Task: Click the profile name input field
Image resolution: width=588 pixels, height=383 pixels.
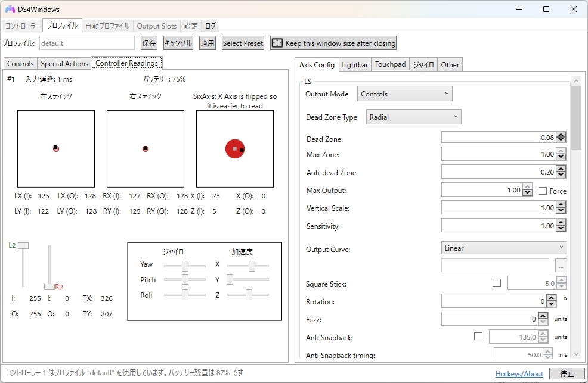Action: (x=87, y=43)
